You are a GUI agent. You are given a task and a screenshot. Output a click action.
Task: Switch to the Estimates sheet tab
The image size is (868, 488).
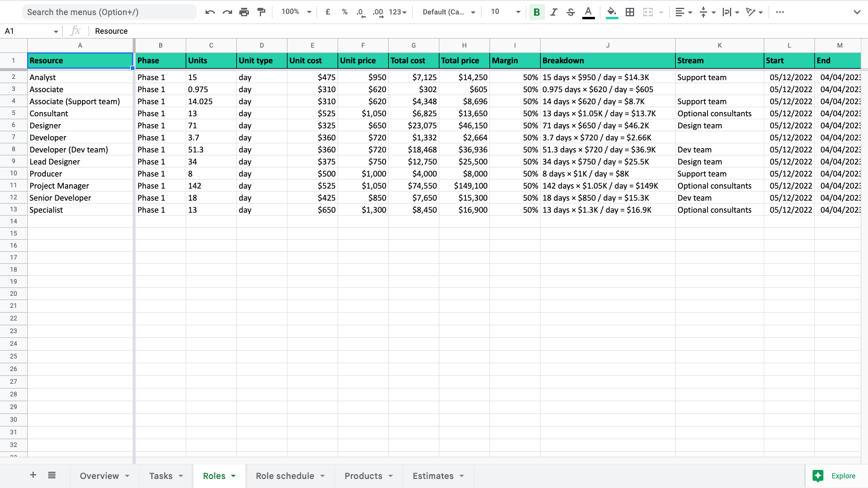point(438,476)
